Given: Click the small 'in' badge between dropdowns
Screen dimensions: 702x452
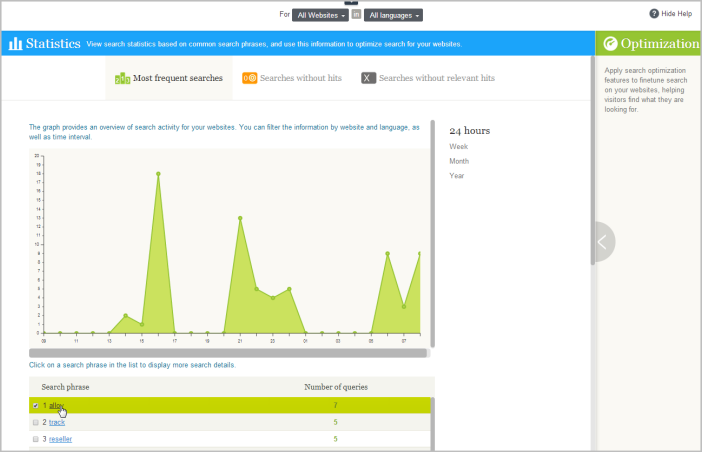Looking at the screenshot, I should click(x=356, y=14).
